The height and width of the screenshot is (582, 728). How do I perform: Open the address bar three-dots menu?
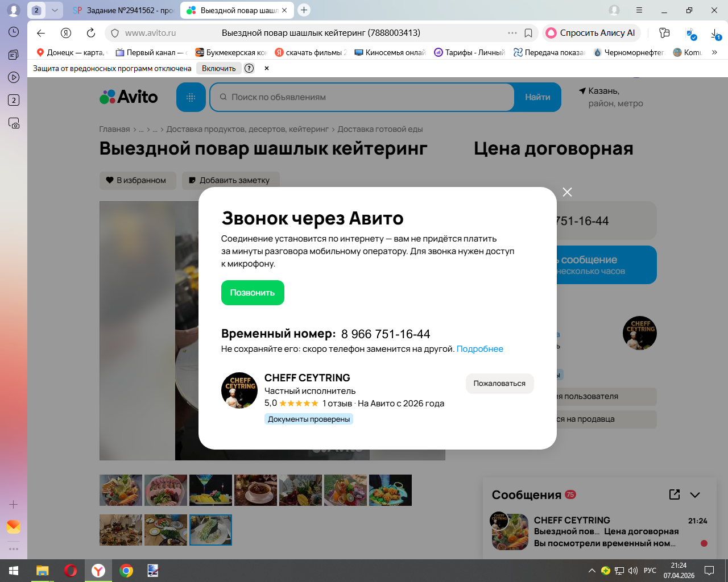tap(512, 33)
